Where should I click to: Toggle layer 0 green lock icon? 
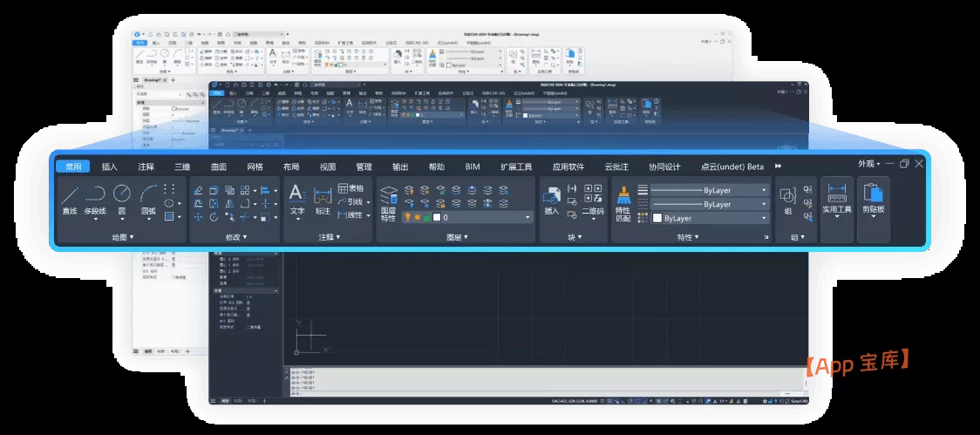(427, 218)
